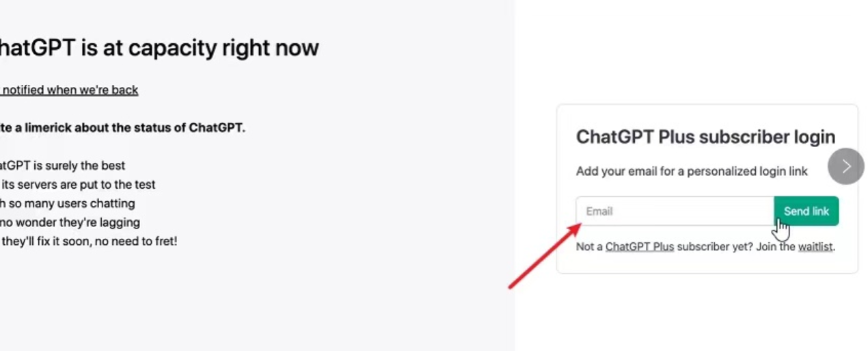
Task: Click the "at capacity right now" heading
Action: tap(159, 48)
